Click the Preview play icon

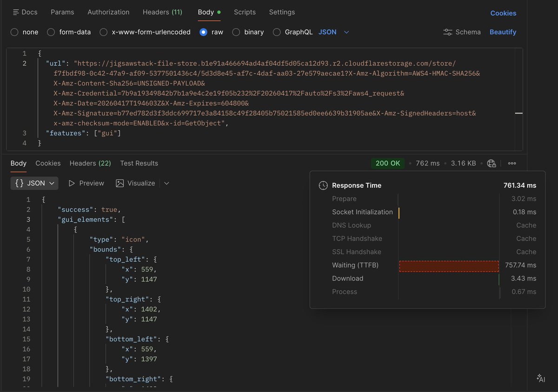[x=72, y=183]
